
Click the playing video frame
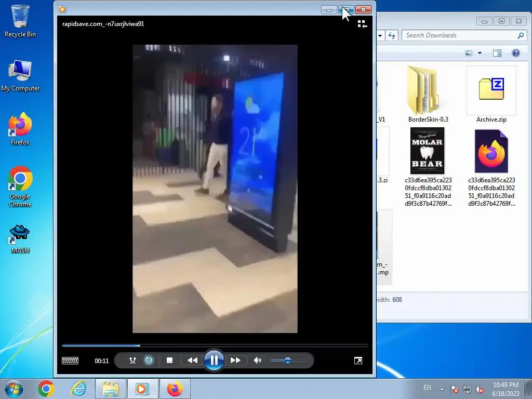(x=215, y=189)
